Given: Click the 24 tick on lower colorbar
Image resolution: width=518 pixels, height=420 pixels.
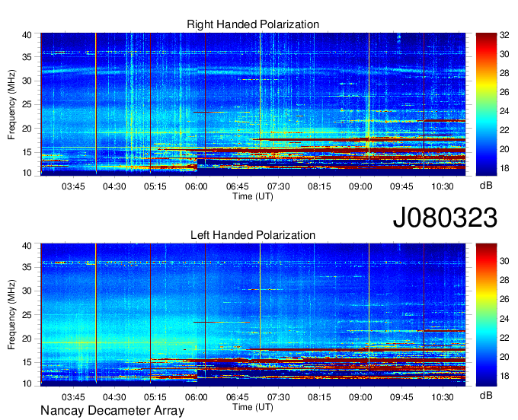Looking at the screenshot, I should (x=504, y=319).
